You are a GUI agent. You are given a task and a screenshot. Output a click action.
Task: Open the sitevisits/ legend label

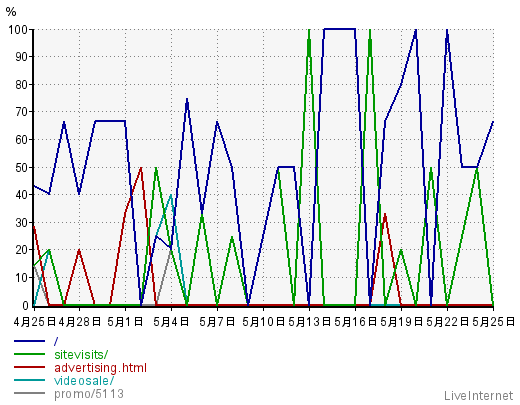[x=81, y=354]
